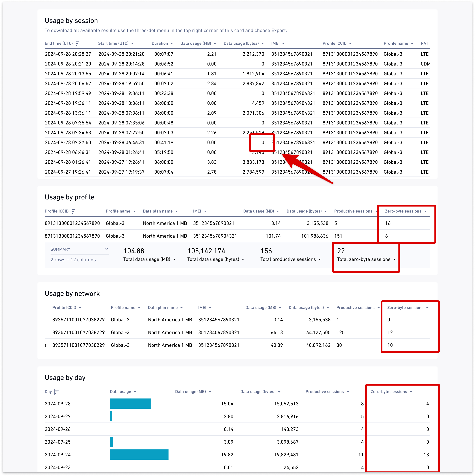Open IMEI column dropdown in session table
The width and height of the screenshot is (475, 476).
283,44
